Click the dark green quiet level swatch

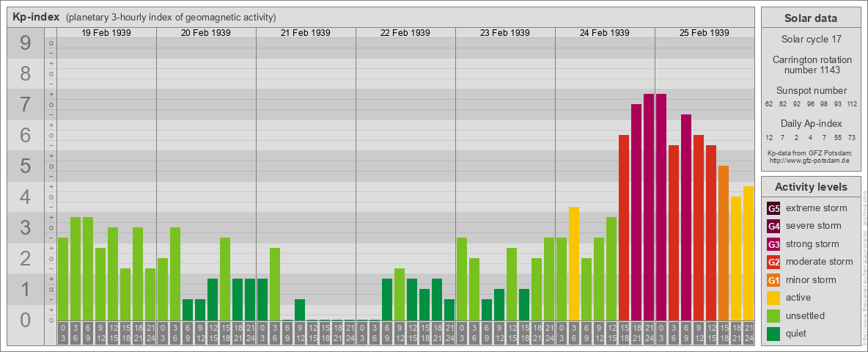tap(773, 333)
